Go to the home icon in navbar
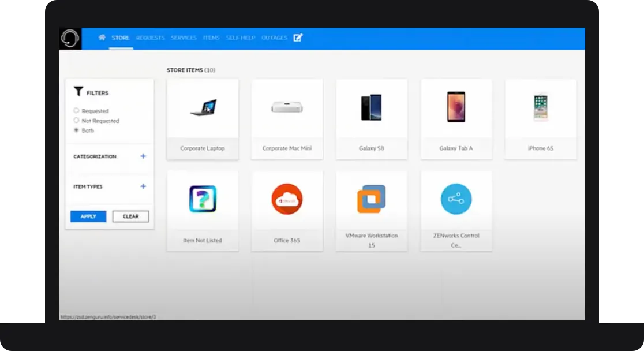644x351 pixels. coord(102,38)
